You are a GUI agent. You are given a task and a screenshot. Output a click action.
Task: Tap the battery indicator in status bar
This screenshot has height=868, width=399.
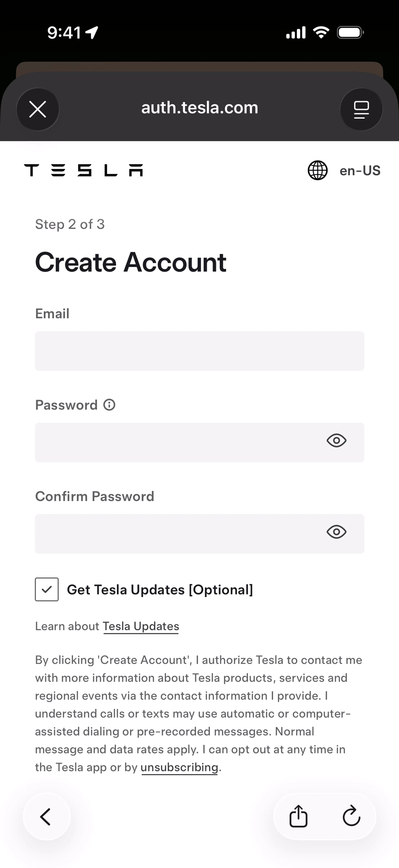pyautogui.click(x=350, y=33)
